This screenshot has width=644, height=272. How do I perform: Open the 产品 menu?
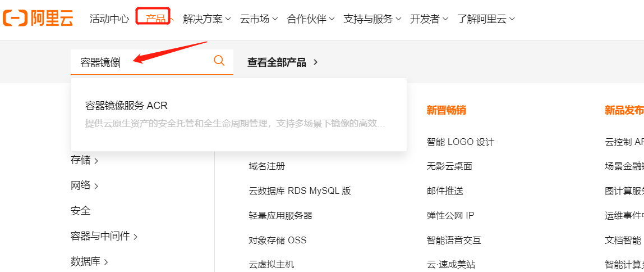155,19
